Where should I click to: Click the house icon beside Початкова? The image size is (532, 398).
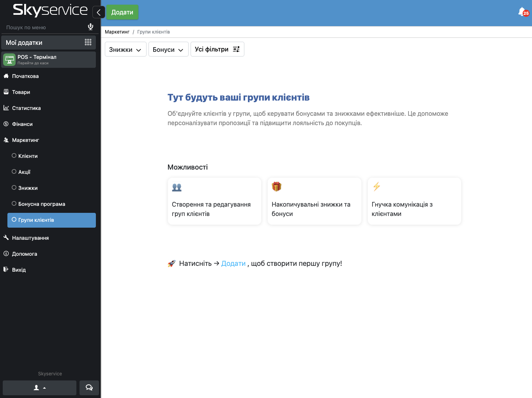[x=6, y=76]
